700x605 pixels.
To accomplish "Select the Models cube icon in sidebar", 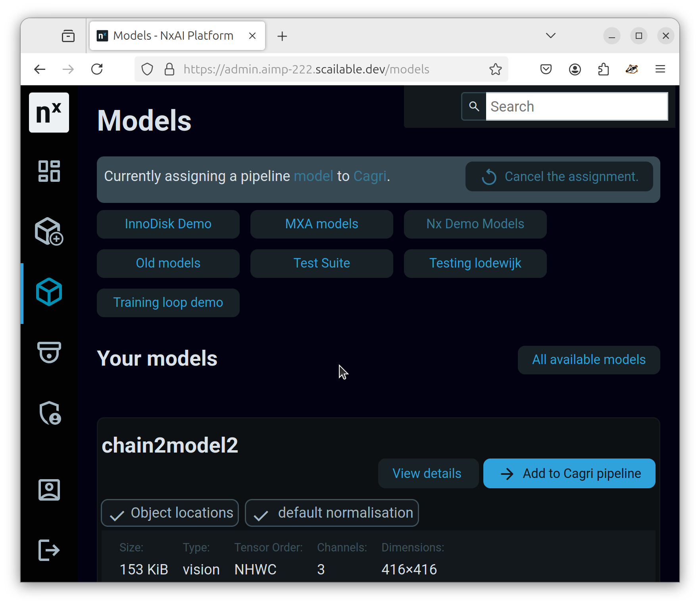I will [x=49, y=292].
